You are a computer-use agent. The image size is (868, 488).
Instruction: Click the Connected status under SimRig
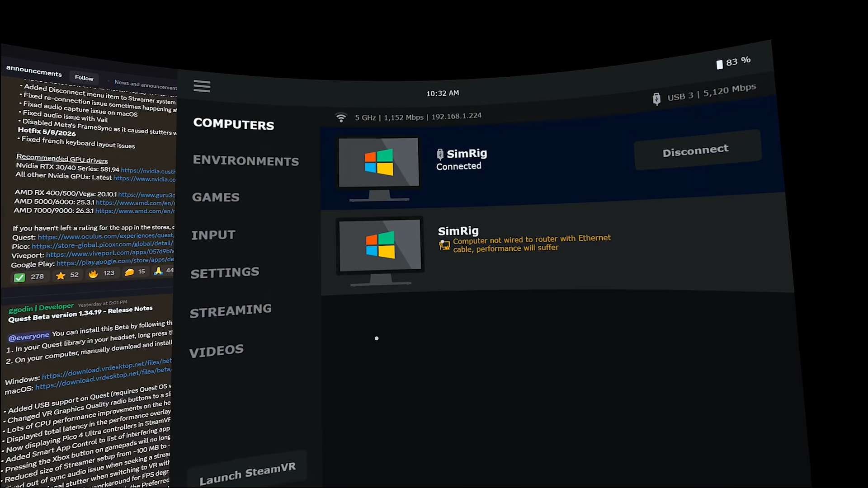pyautogui.click(x=459, y=166)
